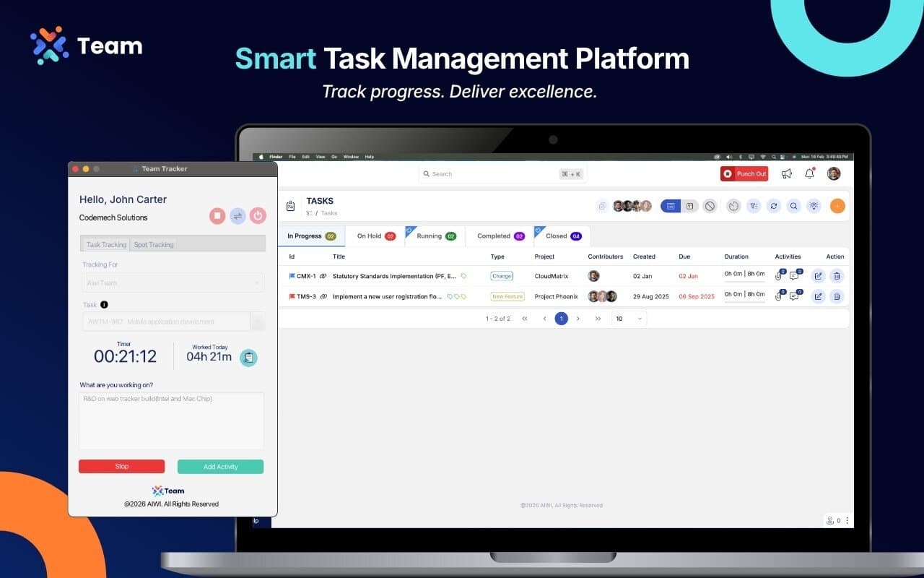Open the notifications bell
924x578 pixels.
point(809,173)
